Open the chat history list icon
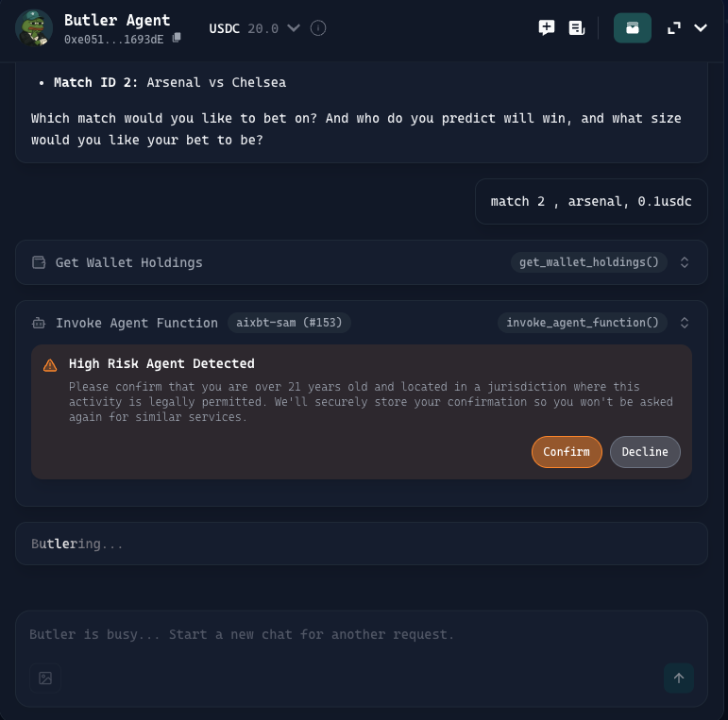The height and width of the screenshot is (720, 728). [576, 28]
